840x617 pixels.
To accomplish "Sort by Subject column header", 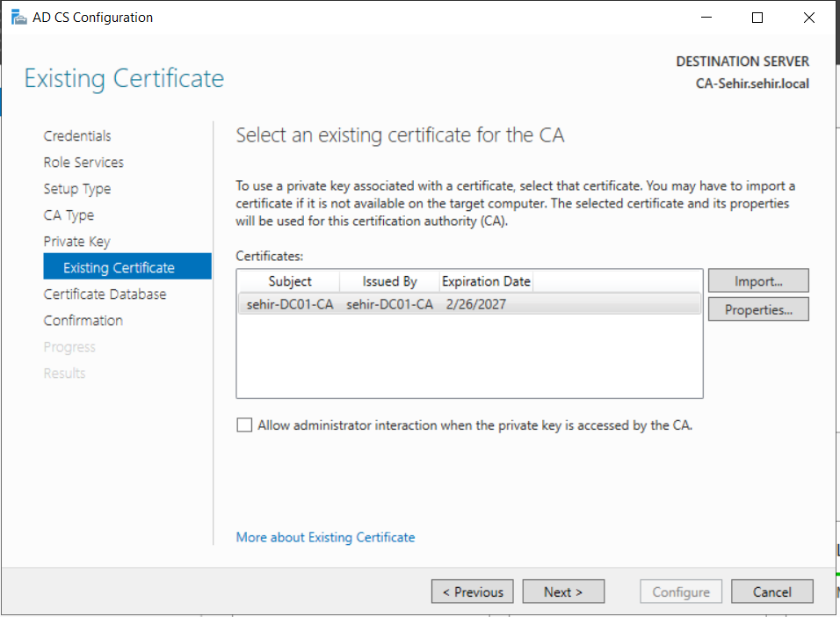I will tap(289, 281).
